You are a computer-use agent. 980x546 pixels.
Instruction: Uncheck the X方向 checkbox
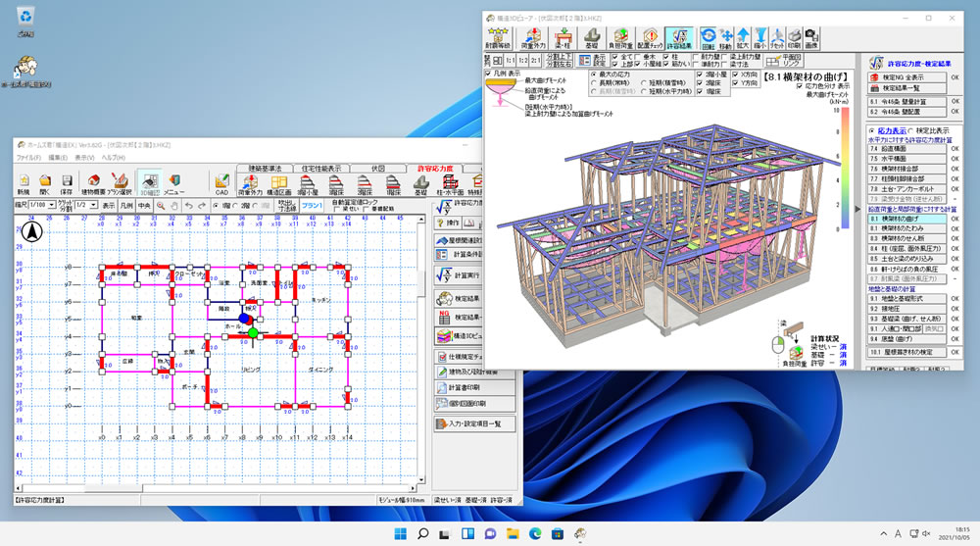(736, 74)
